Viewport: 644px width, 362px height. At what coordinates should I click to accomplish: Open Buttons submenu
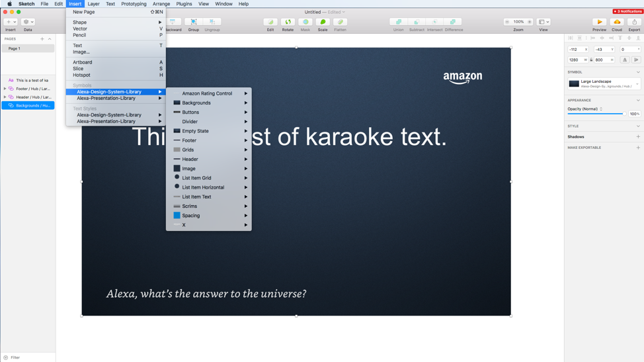pos(209,113)
